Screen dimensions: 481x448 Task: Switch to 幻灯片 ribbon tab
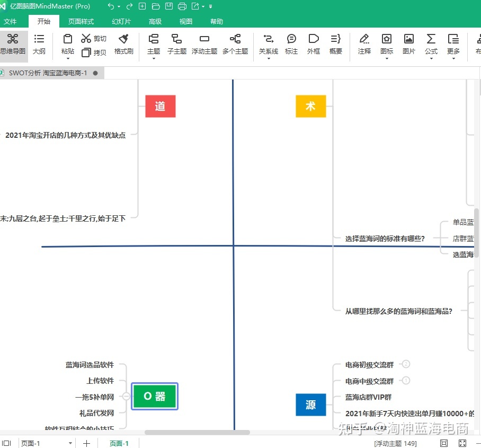click(121, 22)
